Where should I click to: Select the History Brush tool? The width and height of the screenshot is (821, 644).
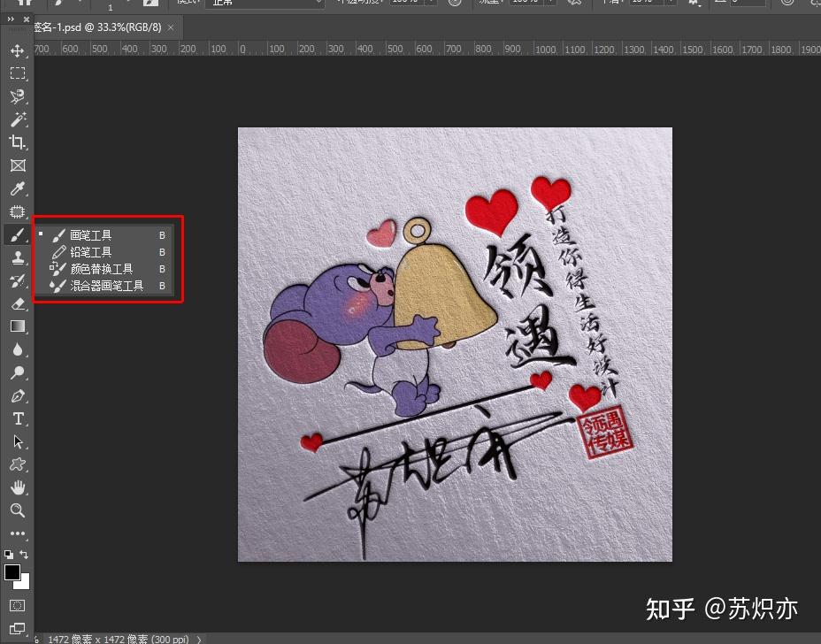coord(18,280)
